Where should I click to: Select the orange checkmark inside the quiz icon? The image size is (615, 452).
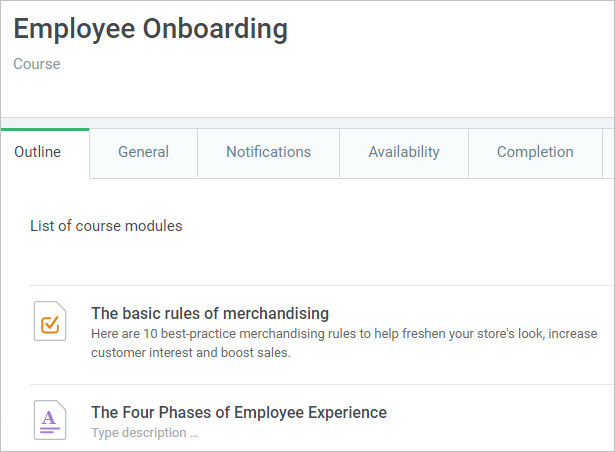(50, 324)
